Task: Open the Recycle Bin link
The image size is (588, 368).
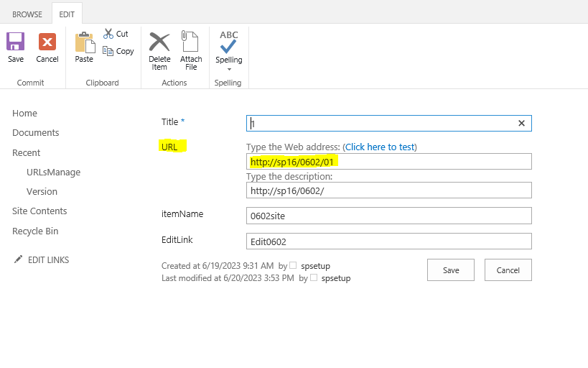Action: click(35, 231)
